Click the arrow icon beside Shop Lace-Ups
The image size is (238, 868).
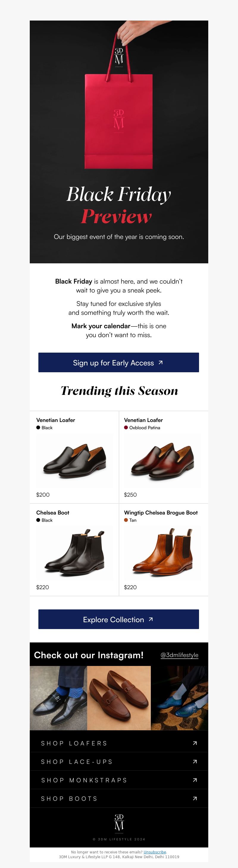[x=195, y=761]
